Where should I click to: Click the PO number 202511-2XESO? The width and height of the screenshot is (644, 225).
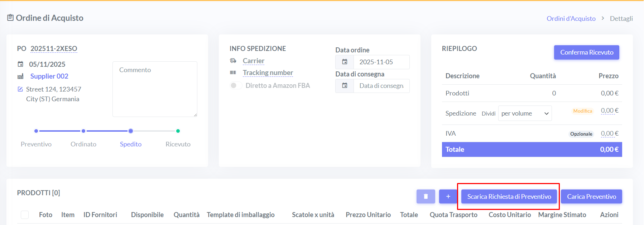click(54, 48)
